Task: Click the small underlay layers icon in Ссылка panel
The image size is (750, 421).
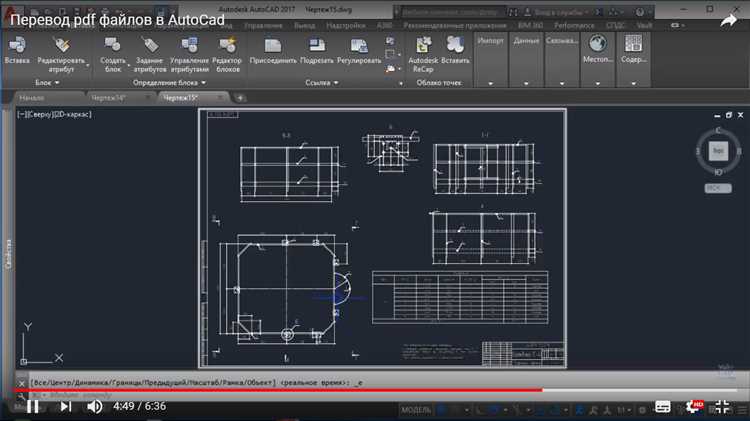Action: click(x=390, y=42)
